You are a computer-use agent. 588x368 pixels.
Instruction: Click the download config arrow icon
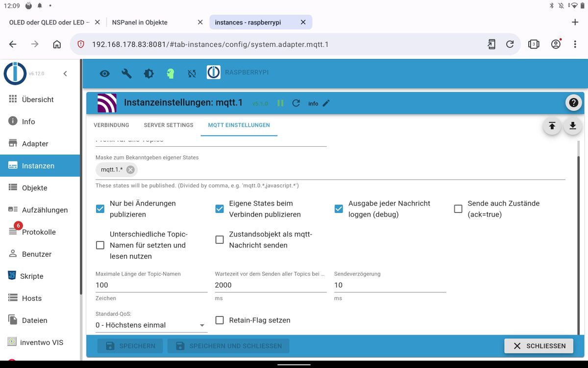pos(572,126)
